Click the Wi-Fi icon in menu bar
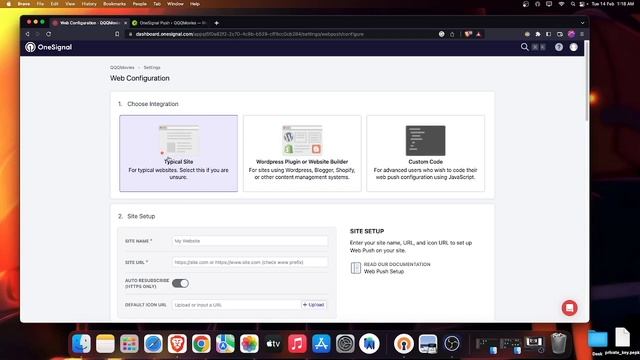 [561, 4]
